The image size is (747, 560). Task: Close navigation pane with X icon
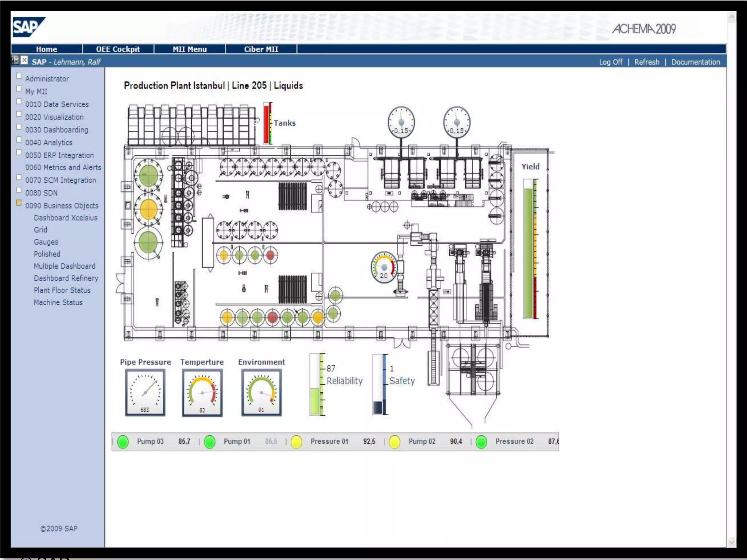(24, 61)
